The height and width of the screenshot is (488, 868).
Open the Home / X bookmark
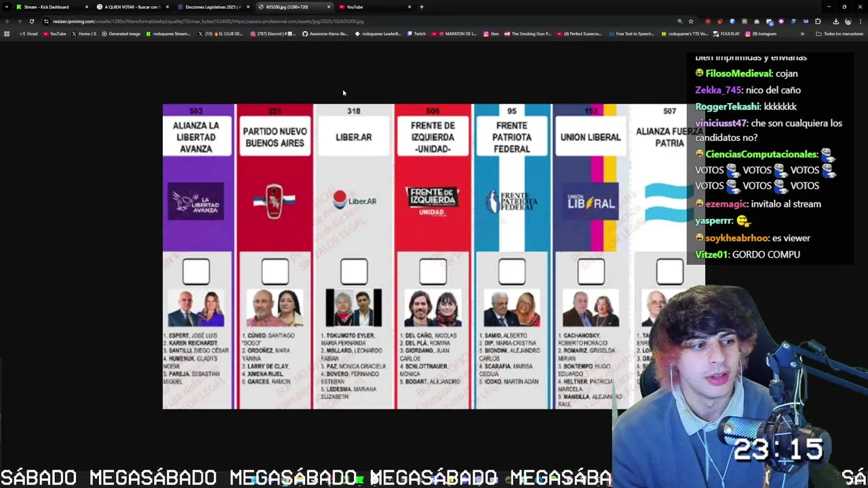point(84,34)
